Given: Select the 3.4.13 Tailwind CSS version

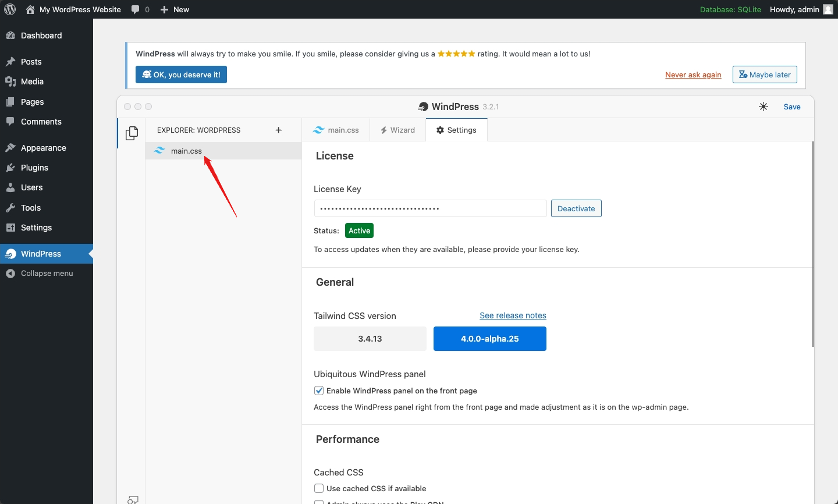Looking at the screenshot, I should pos(370,339).
